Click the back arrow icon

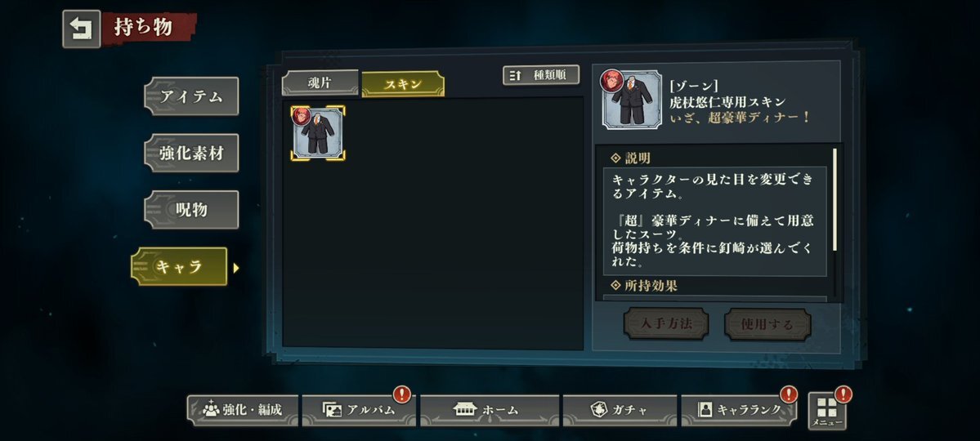click(x=81, y=29)
